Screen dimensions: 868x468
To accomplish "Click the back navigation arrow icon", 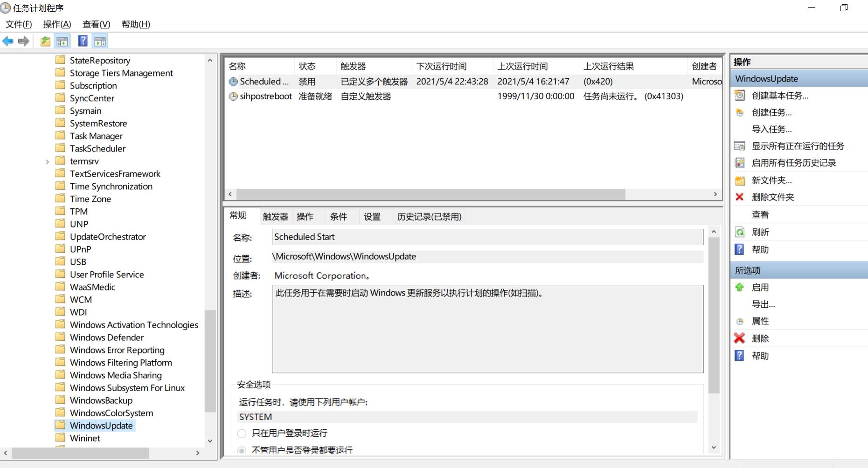I will [x=7, y=41].
